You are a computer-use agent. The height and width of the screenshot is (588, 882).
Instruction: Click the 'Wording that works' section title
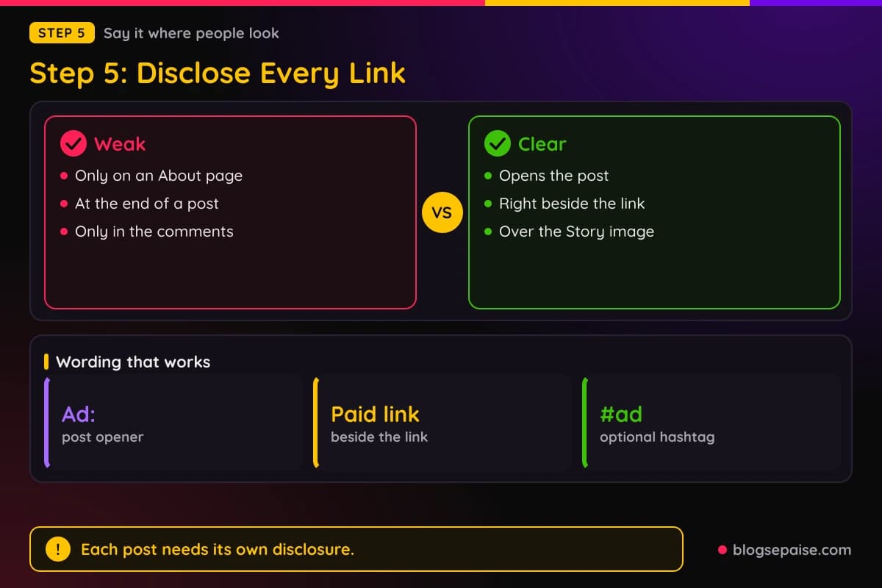pyautogui.click(x=133, y=362)
